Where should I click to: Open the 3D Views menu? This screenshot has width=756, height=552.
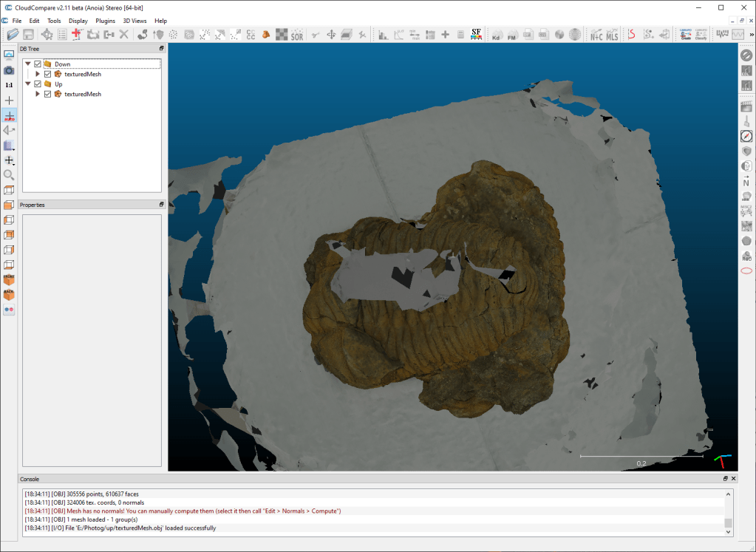pyautogui.click(x=134, y=21)
